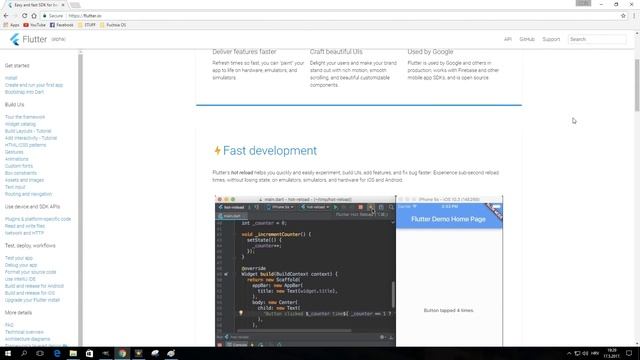
Task: Focus the site Search field
Action: [x=597, y=39]
